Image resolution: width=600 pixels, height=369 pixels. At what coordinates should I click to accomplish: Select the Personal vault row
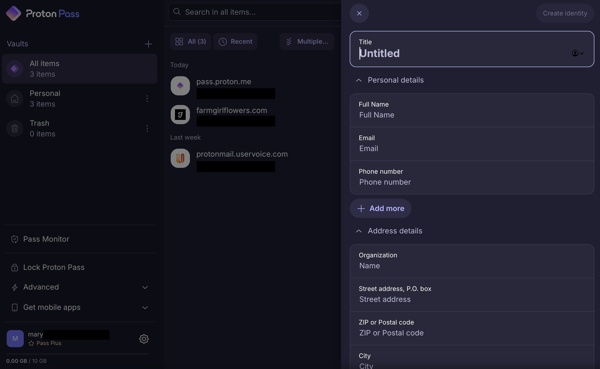(80, 99)
